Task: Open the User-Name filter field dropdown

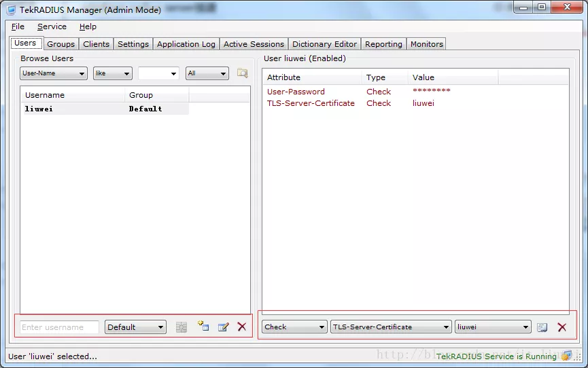Action: [x=53, y=73]
